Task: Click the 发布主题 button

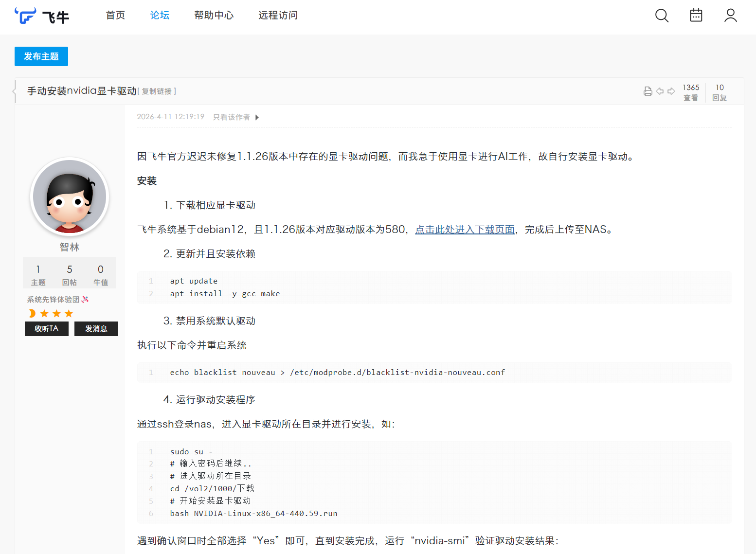Action: pyautogui.click(x=41, y=56)
